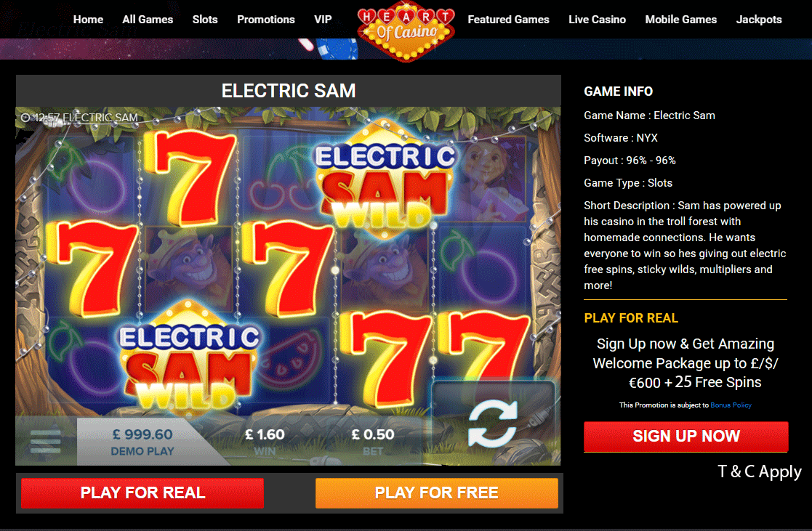Click the Sign Up Now button

(x=686, y=437)
